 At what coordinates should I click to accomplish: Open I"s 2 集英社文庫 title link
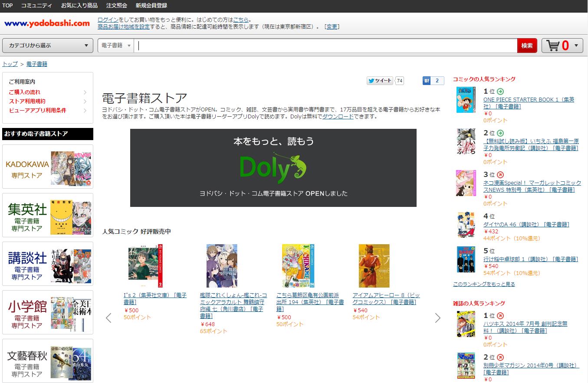[155, 298]
